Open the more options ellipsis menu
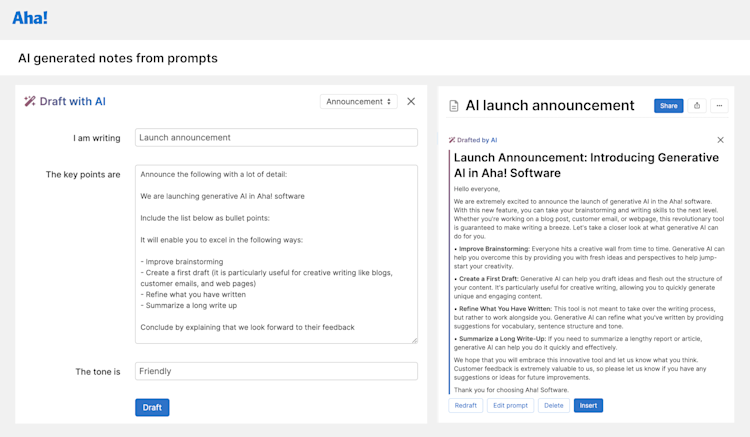 [719, 106]
